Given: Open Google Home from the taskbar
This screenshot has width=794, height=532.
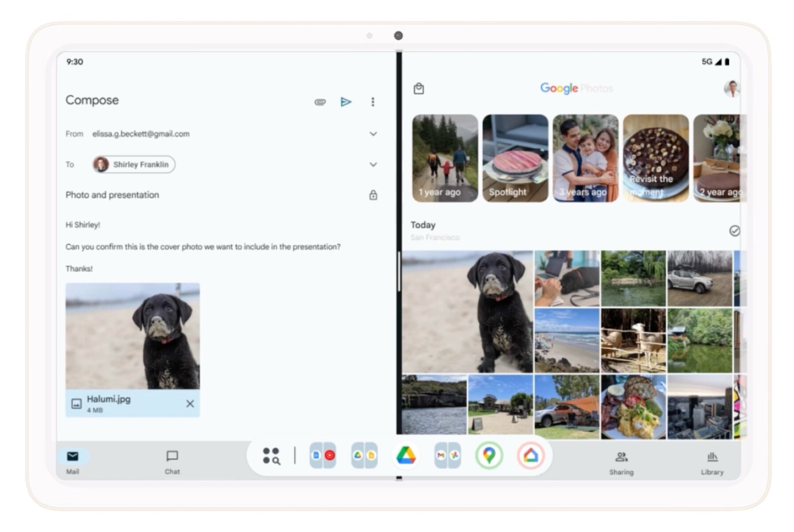Looking at the screenshot, I should 531,455.
